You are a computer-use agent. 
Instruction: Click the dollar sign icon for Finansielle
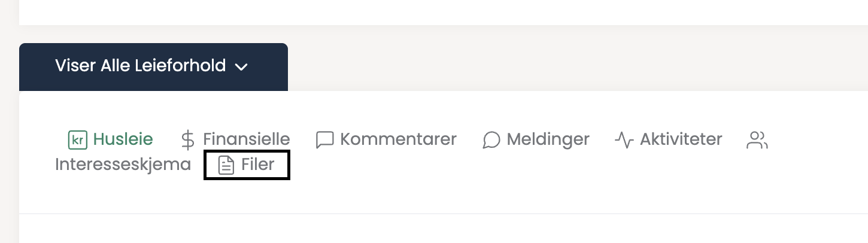coord(188,140)
